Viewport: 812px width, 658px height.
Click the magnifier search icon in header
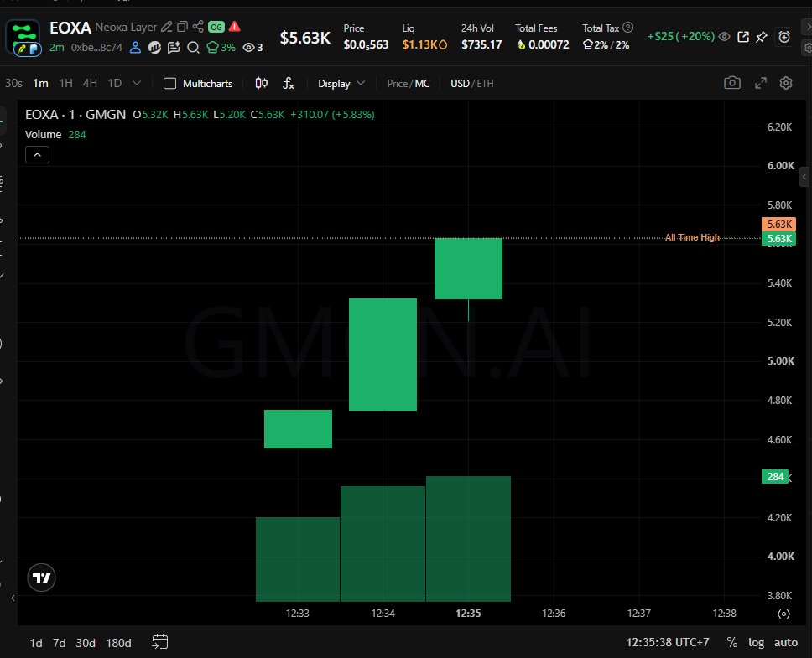193,48
